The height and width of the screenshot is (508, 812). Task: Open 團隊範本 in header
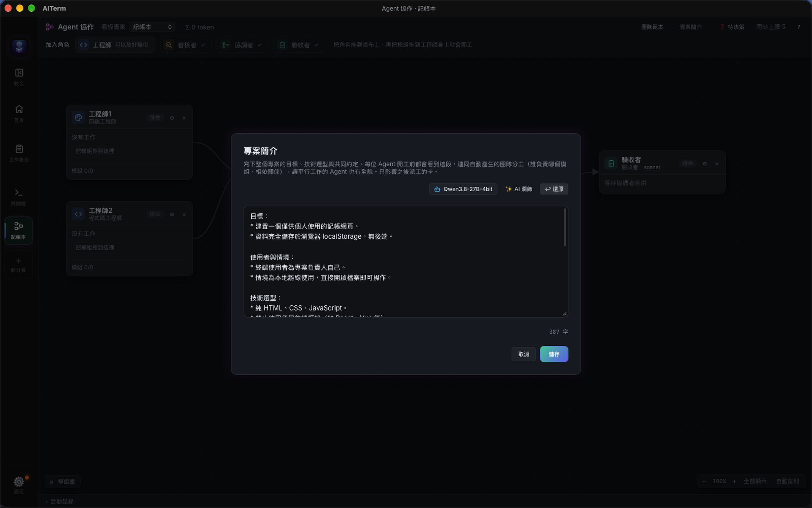coord(652,27)
